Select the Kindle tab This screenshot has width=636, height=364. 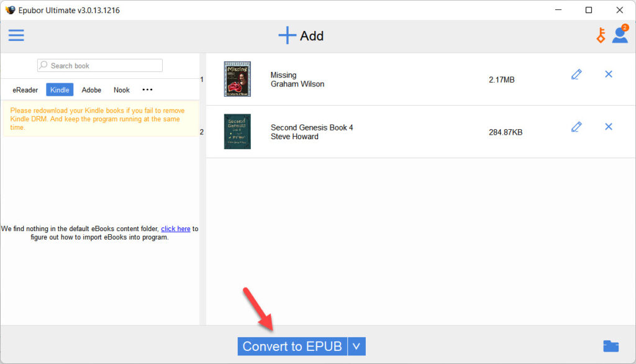pyautogui.click(x=60, y=89)
